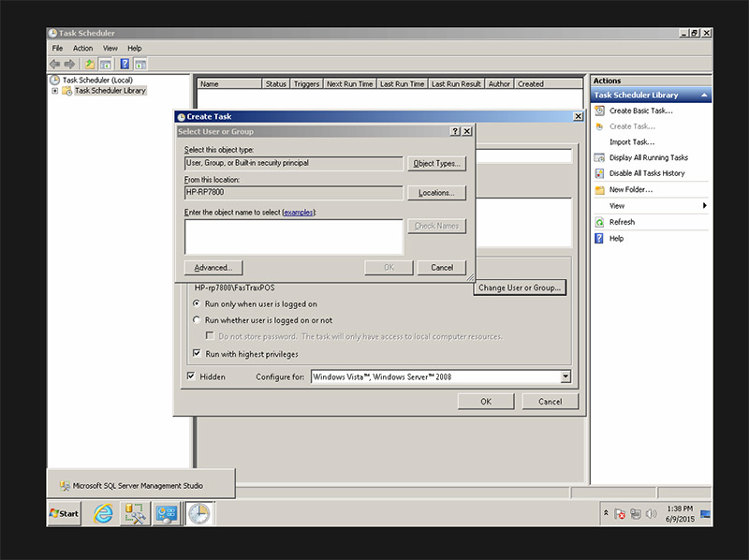This screenshot has width=749, height=560.
Task: Click the Name column header
Action: pyautogui.click(x=229, y=84)
